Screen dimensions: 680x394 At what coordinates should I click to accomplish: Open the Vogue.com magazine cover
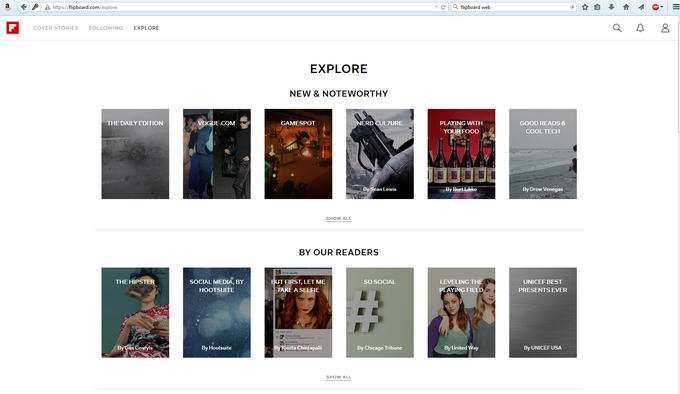(x=217, y=154)
